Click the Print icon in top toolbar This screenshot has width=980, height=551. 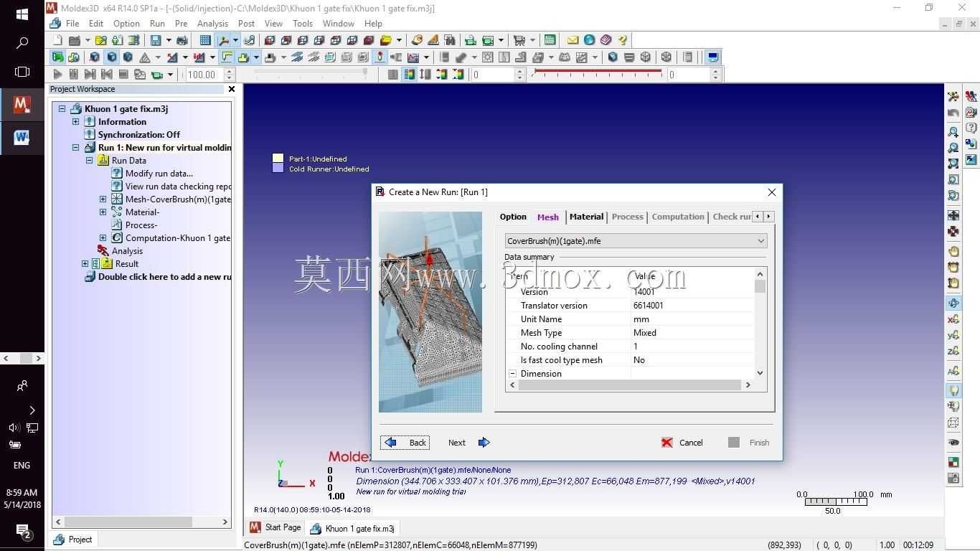click(182, 40)
